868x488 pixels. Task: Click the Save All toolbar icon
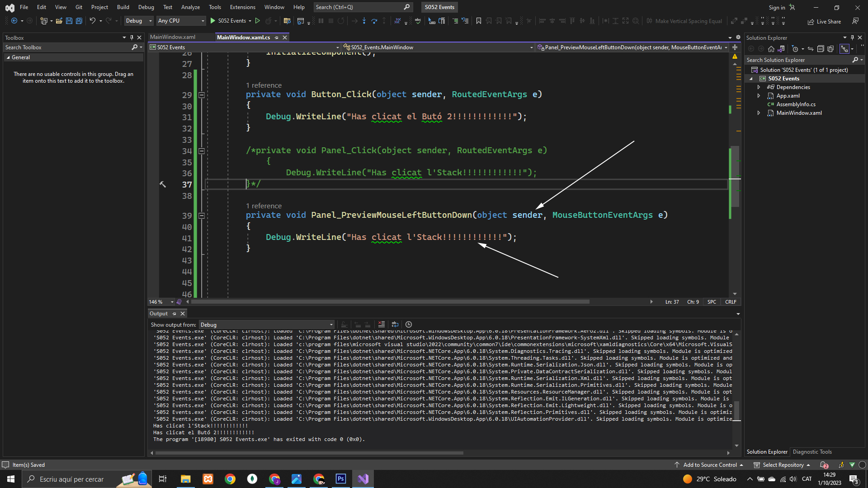coord(79,21)
